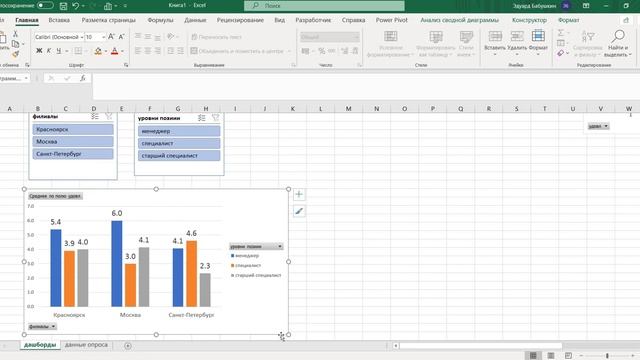Image resolution: width=640 pixels, height=360 pixels.
Task: Switch to Normal view in status bar
Action: pos(533,356)
